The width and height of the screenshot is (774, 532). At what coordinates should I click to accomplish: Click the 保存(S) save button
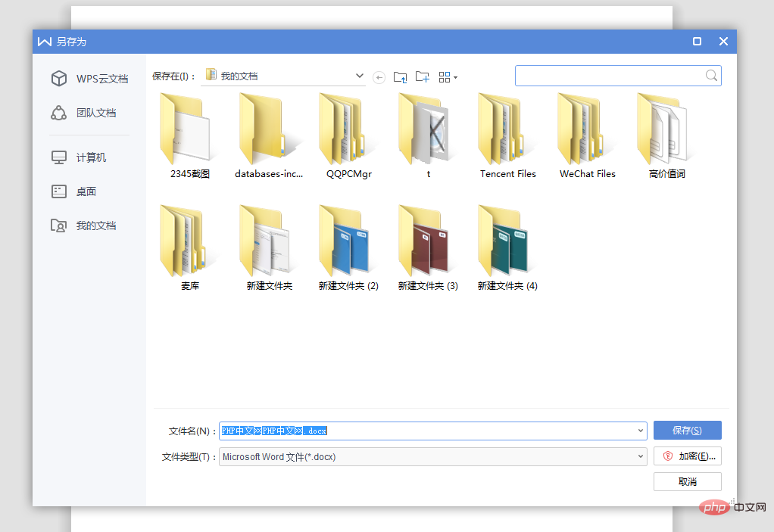point(687,431)
